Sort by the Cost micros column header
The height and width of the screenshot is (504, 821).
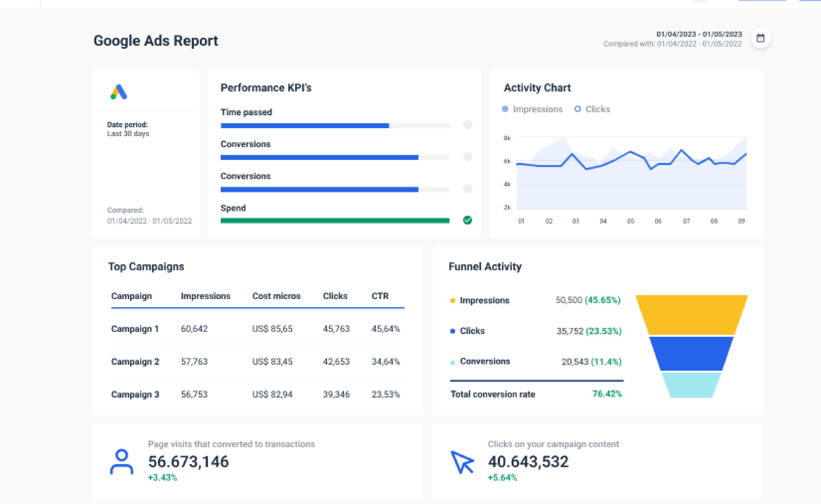[276, 296]
